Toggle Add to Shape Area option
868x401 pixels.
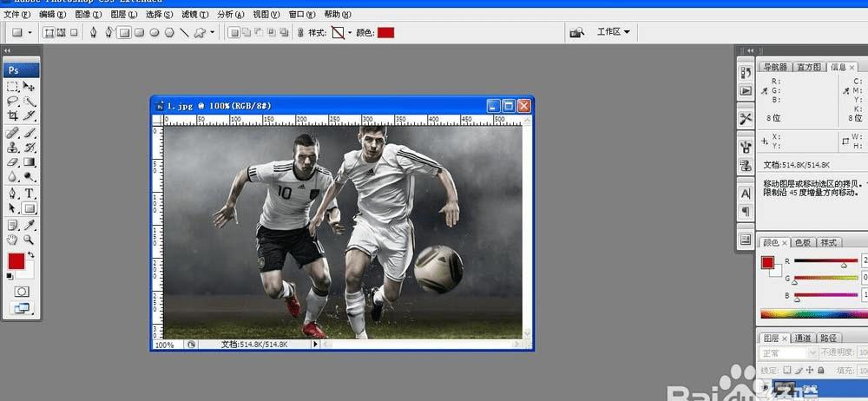(x=247, y=33)
